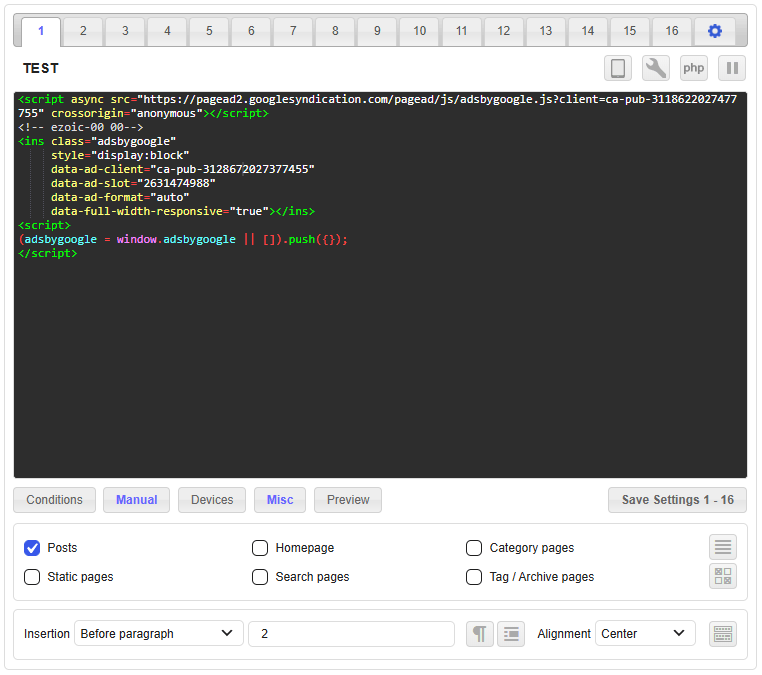Open the Insertion Before paragraph dropdown
Screen dimensions: 762x675
(x=158, y=634)
